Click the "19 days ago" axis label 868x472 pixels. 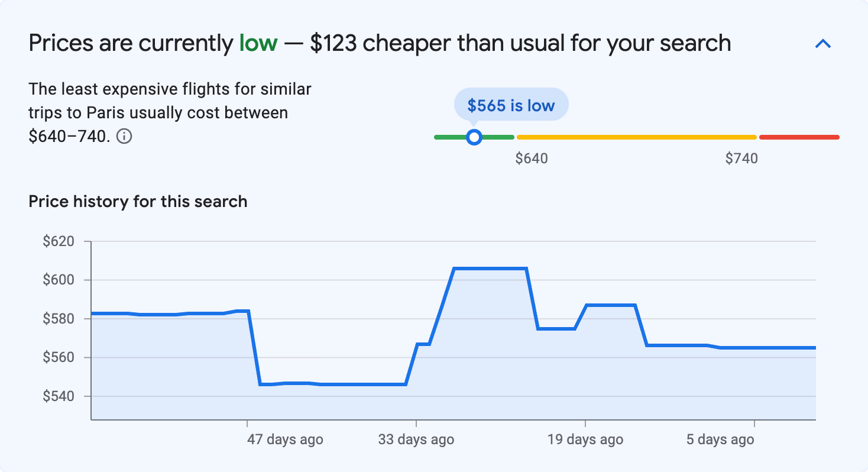coord(585,439)
